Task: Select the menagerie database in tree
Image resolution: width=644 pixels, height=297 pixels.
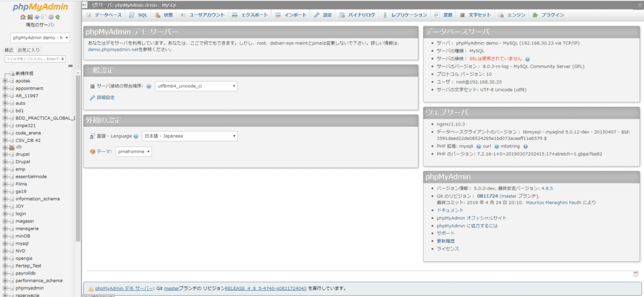Action: (27, 229)
